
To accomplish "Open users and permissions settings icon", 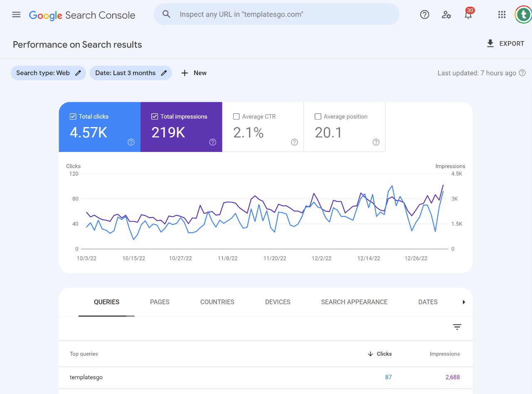I will pyautogui.click(x=446, y=15).
